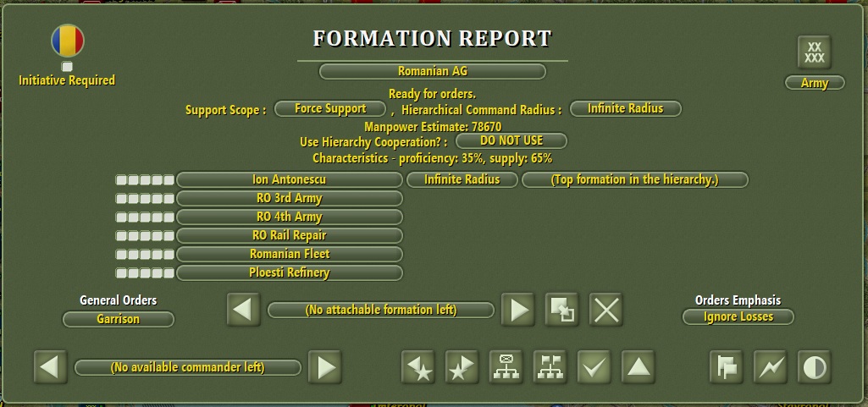Image resolution: width=868 pixels, height=407 pixels.
Task: Click the XX XXX formation size icon
Action: tap(815, 52)
